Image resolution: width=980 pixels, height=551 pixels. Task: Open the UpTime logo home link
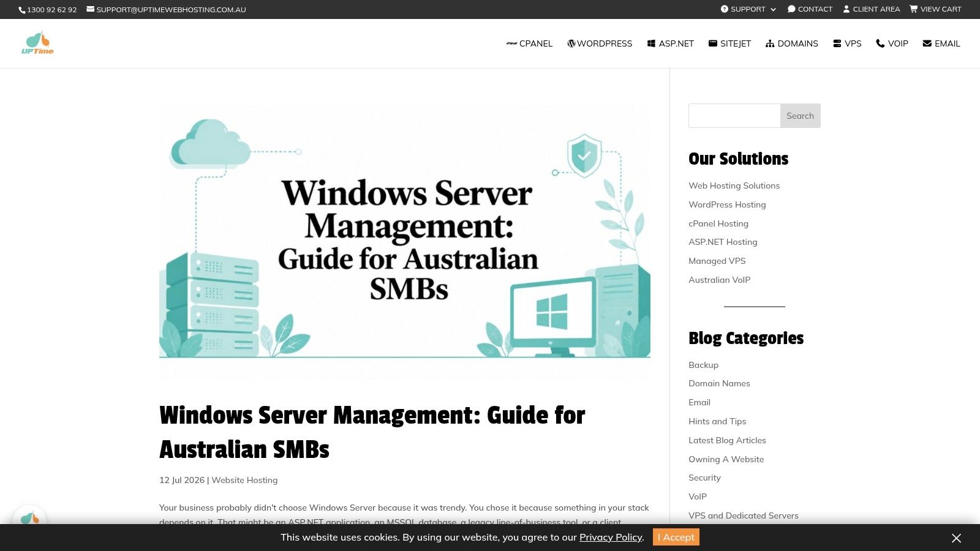click(x=37, y=43)
